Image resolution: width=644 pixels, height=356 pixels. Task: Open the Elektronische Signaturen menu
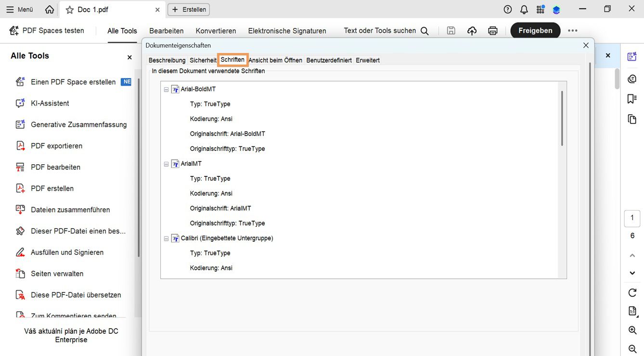287,31
